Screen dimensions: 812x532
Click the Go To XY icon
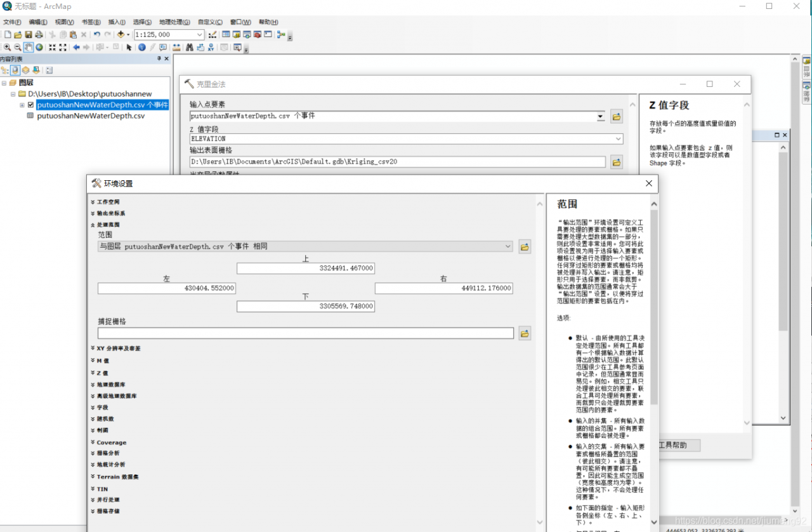click(x=211, y=48)
